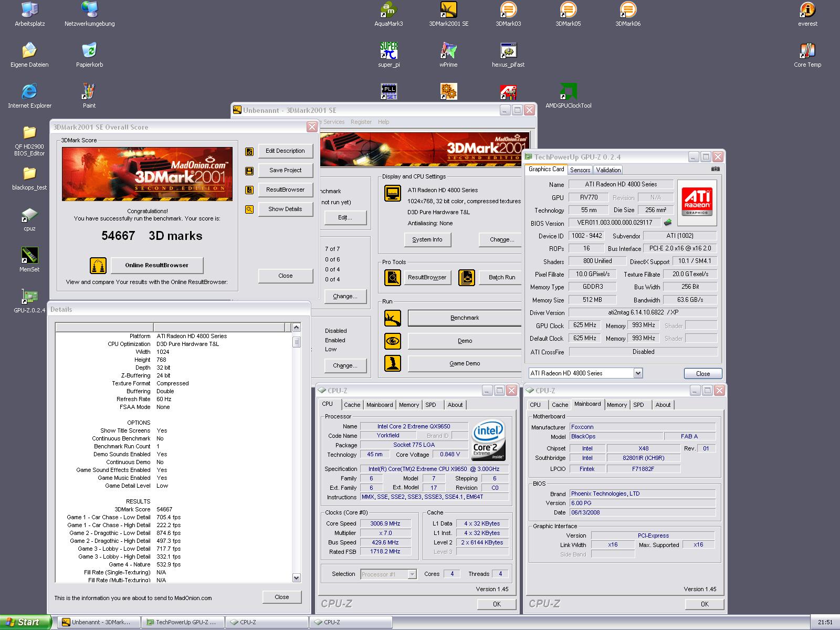Click OK in the CPU-Z Mainboard window
This screenshot has width=840, height=630.
coord(705,604)
